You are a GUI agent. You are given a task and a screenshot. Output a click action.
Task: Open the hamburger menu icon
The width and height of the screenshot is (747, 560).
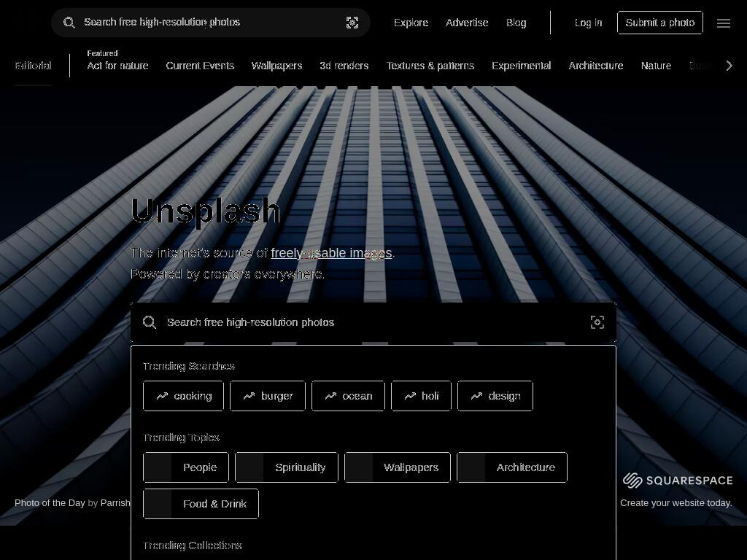click(723, 23)
